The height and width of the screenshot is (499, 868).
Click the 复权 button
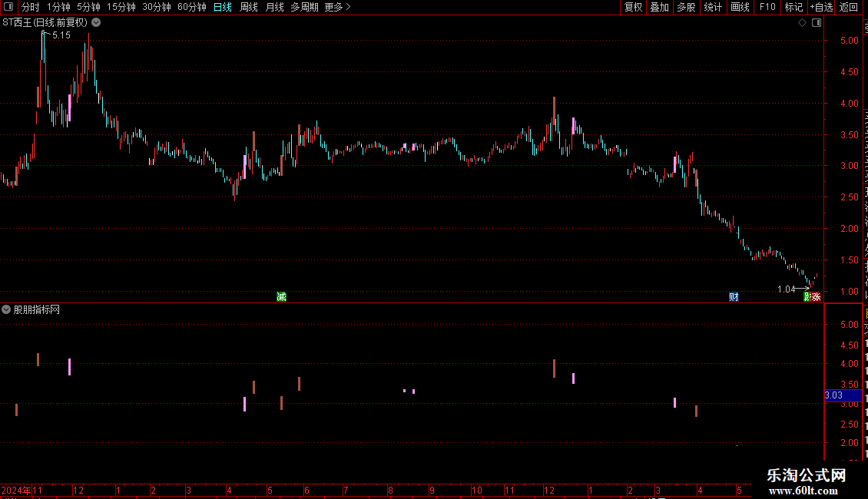633,7
